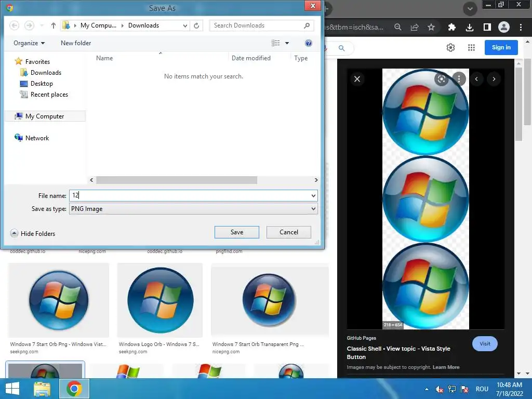Open Chrome Extensions puzzle icon
The width and height of the screenshot is (532, 399).
[x=452, y=27]
